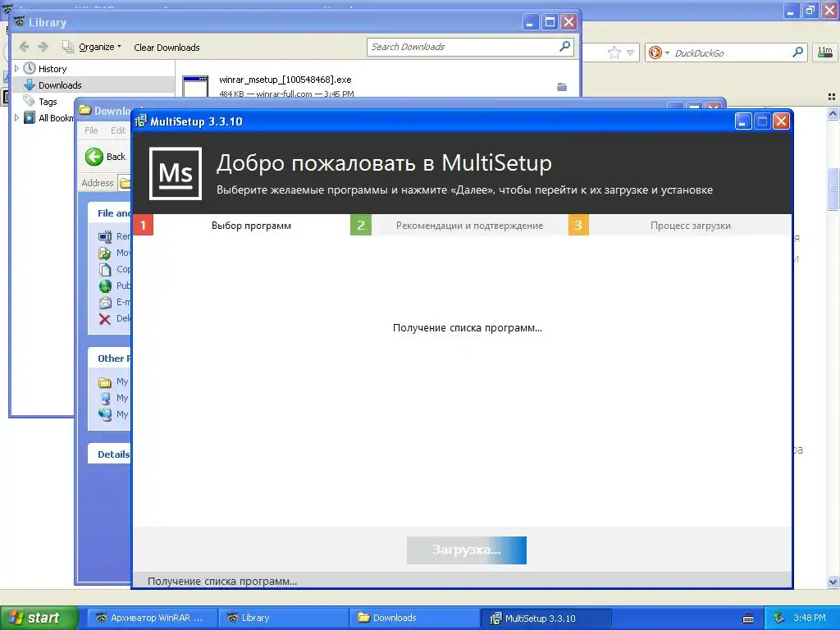Select Tags in Library sidebar
Screen dimensions: 840x630
(x=48, y=101)
